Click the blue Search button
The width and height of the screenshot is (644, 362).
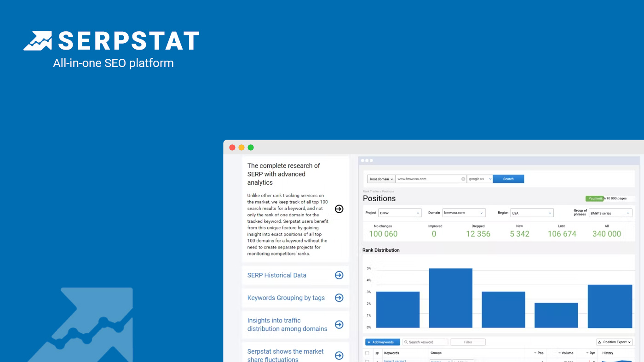[x=508, y=179]
